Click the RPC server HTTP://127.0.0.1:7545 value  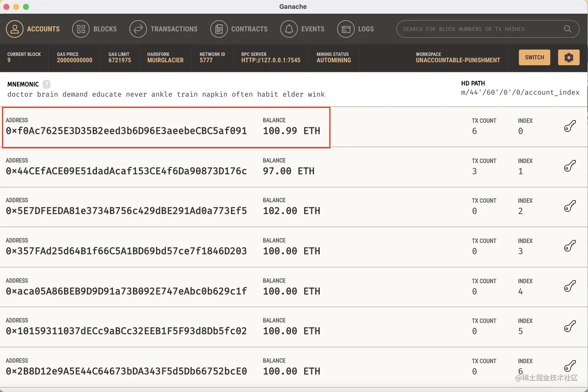click(x=271, y=60)
